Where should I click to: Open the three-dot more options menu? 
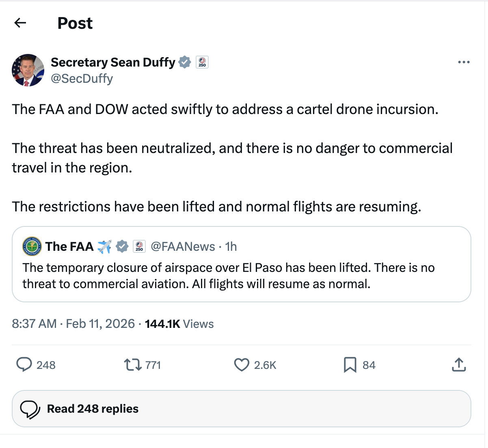pyautogui.click(x=464, y=62)
